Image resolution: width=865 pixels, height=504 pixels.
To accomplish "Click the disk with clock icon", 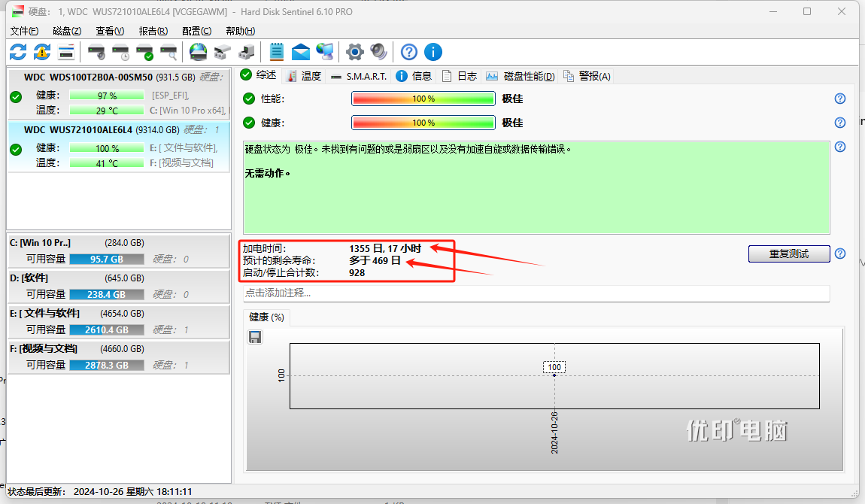I will 120,53.
